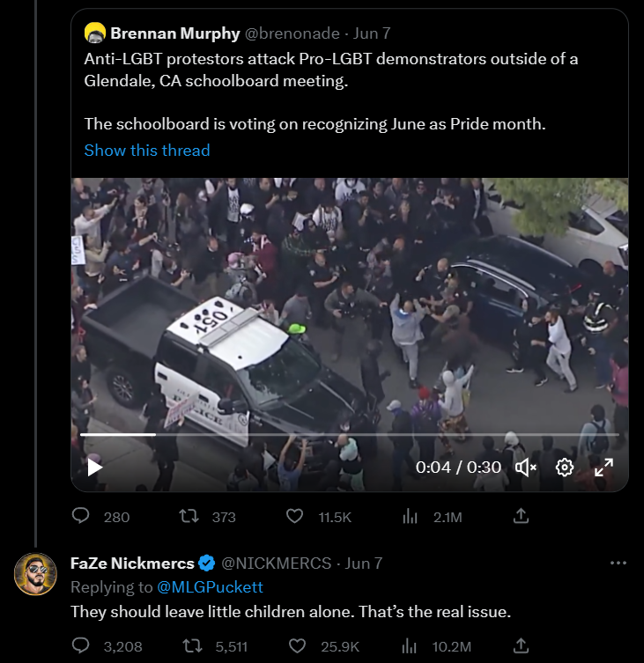
Task: Retweet the post with 373 retweets
Action: coord(188,516)
